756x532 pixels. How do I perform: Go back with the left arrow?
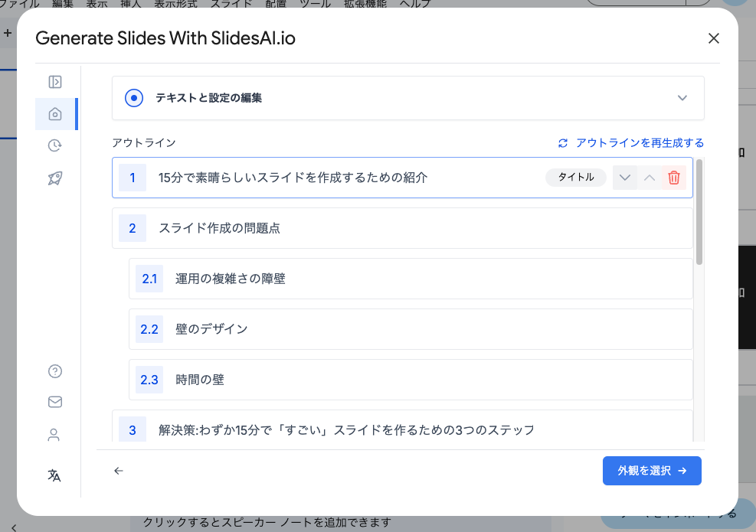tap(119, 471)
